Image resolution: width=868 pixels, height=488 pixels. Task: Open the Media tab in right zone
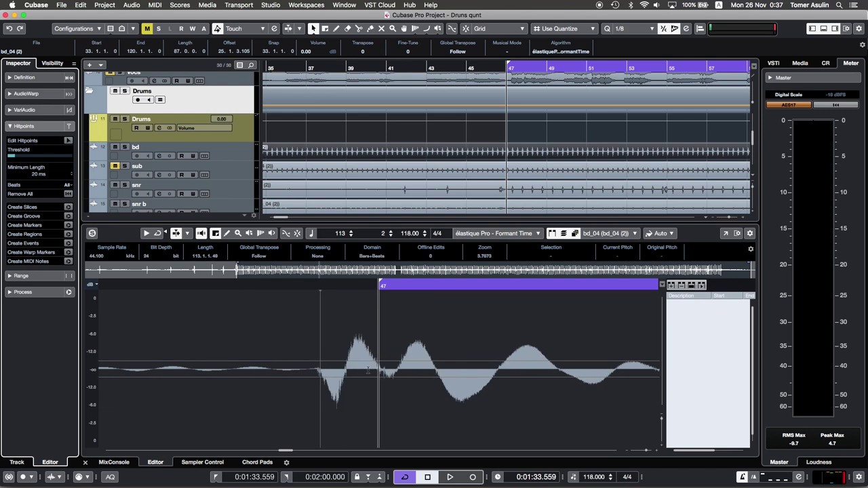click(800, 63)
